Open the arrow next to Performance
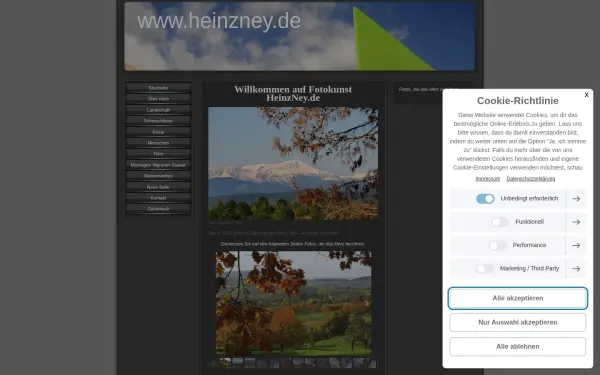 576,245
